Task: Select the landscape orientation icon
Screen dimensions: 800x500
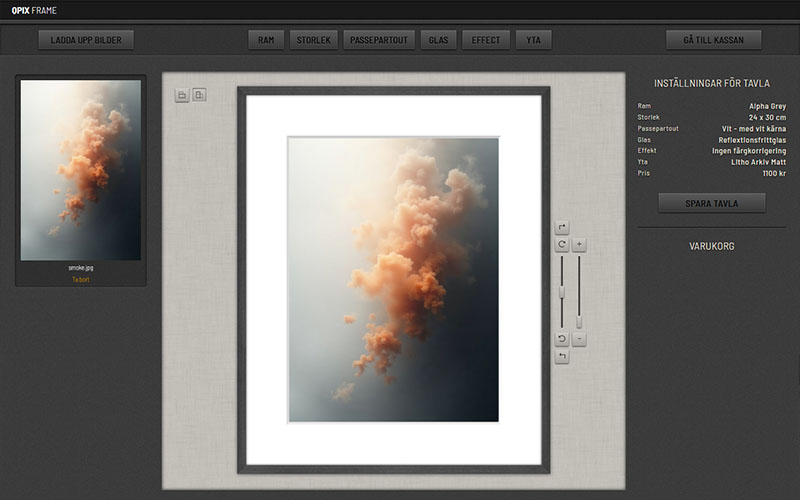Action: click(x=182, y=95)
